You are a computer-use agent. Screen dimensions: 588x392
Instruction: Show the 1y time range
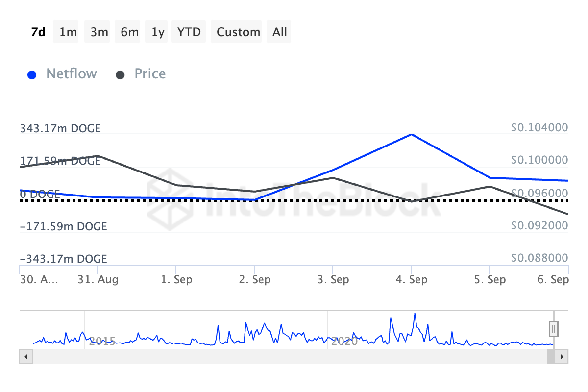pyautogui.click(x=158, y=32)
